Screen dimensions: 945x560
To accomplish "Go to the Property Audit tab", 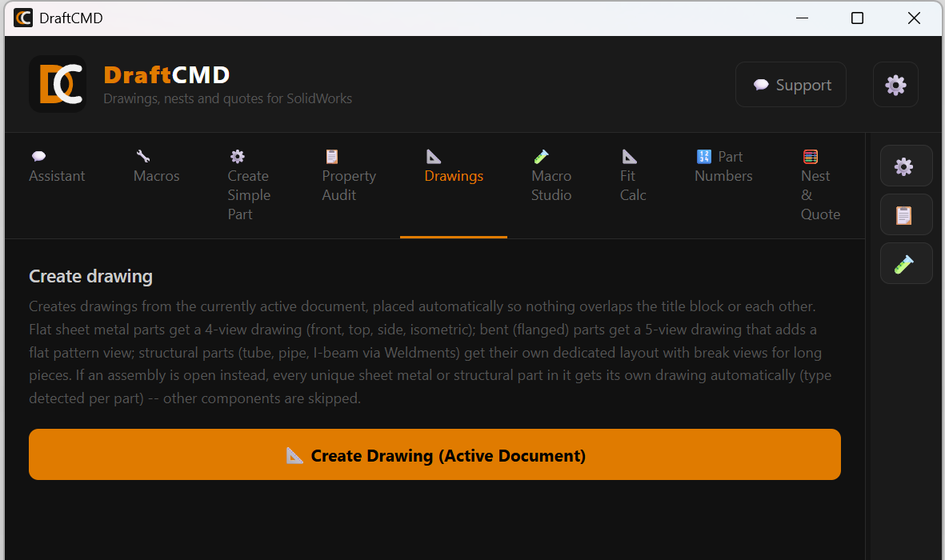I will pos(349,185).
